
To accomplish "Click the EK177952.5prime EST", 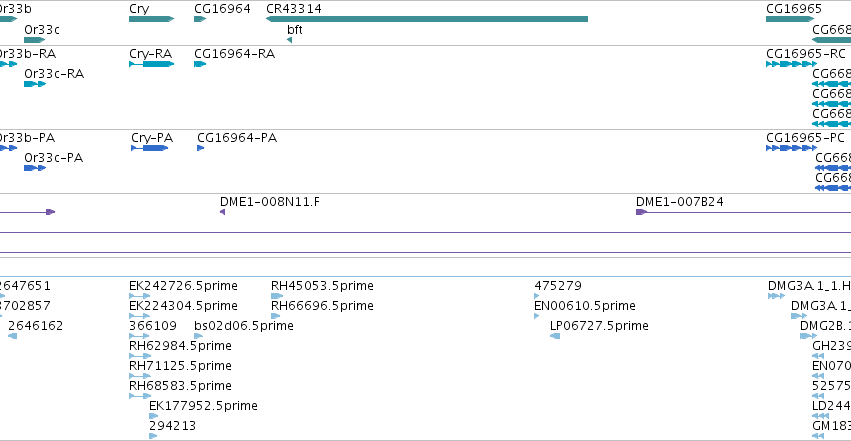I will [154, 417].
